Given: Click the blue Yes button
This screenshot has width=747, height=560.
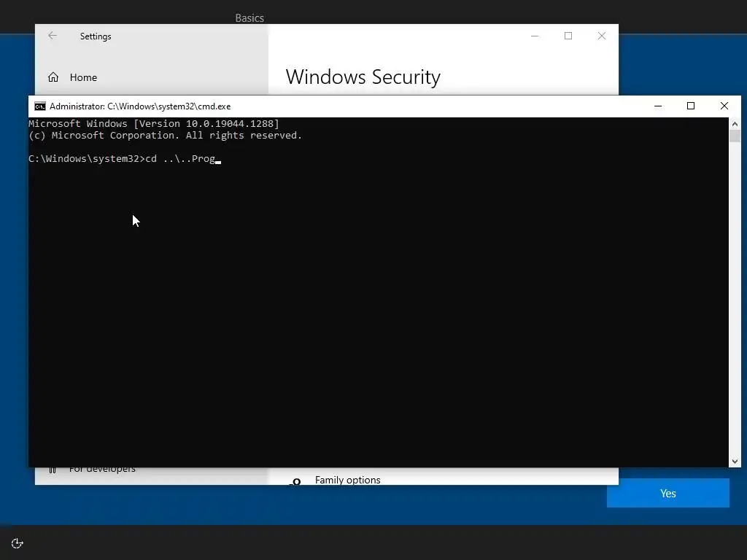Looking at the screenshot, I should click(668, 494).
